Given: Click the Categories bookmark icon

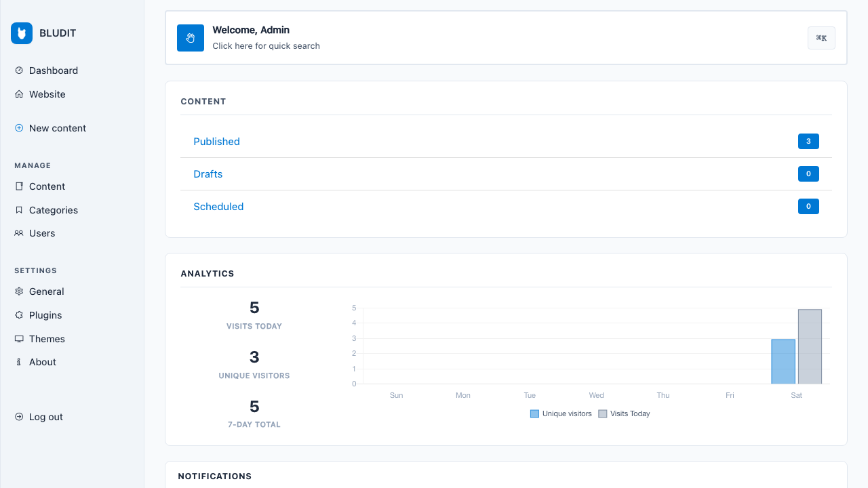Looking at the screenshot, I should coord(19,210).
